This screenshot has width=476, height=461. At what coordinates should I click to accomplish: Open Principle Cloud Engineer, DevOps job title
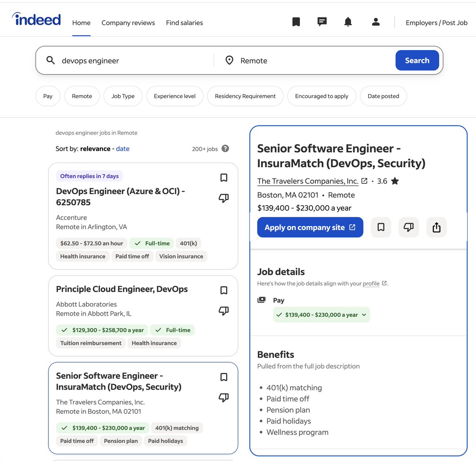(x=122, y=289)
